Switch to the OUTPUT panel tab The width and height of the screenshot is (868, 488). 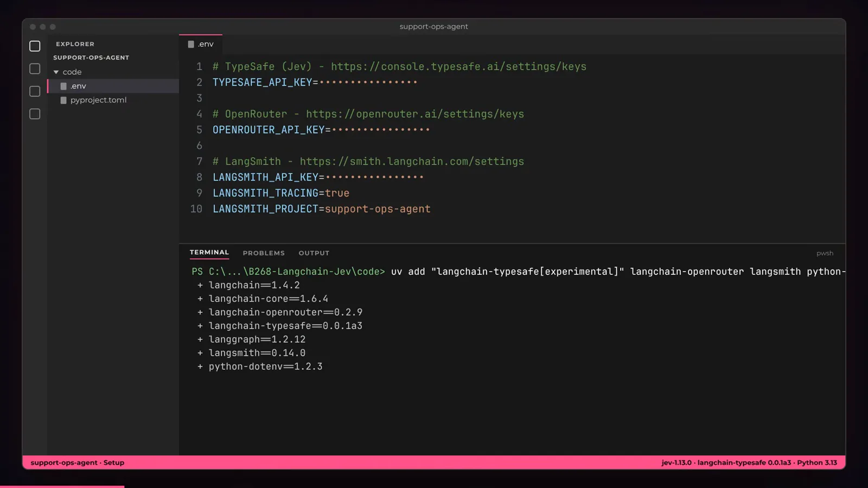pyautogui.click(x=314, y=253)
